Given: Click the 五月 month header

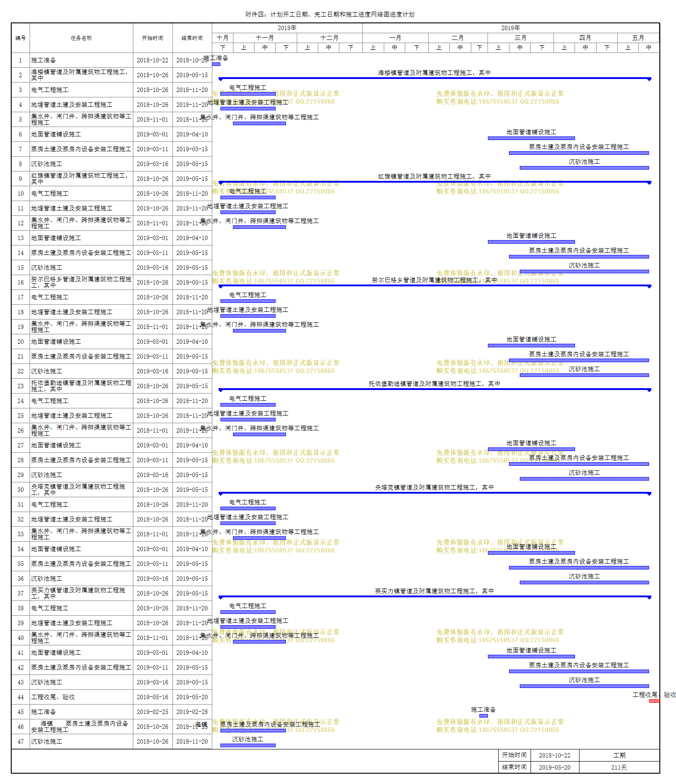Looking at the screenshot, I should 638,38.
